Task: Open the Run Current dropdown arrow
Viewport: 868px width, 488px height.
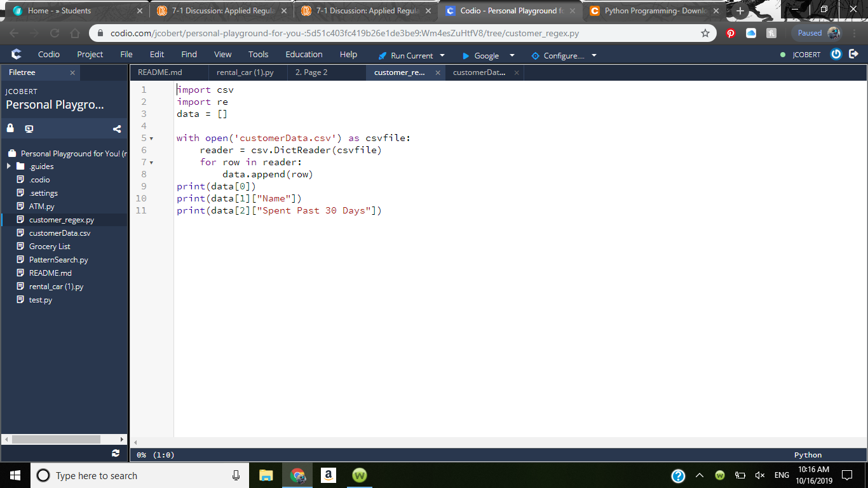Action: 442,56
